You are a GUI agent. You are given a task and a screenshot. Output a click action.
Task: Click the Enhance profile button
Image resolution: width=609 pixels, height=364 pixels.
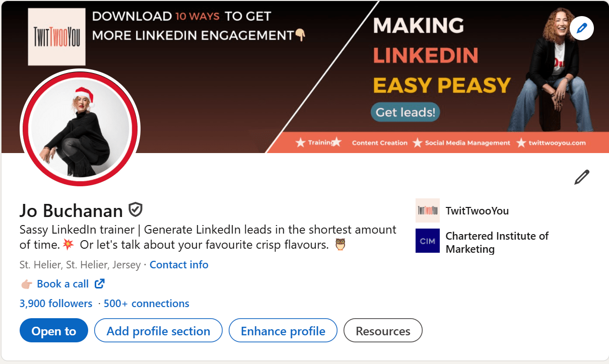283,331
